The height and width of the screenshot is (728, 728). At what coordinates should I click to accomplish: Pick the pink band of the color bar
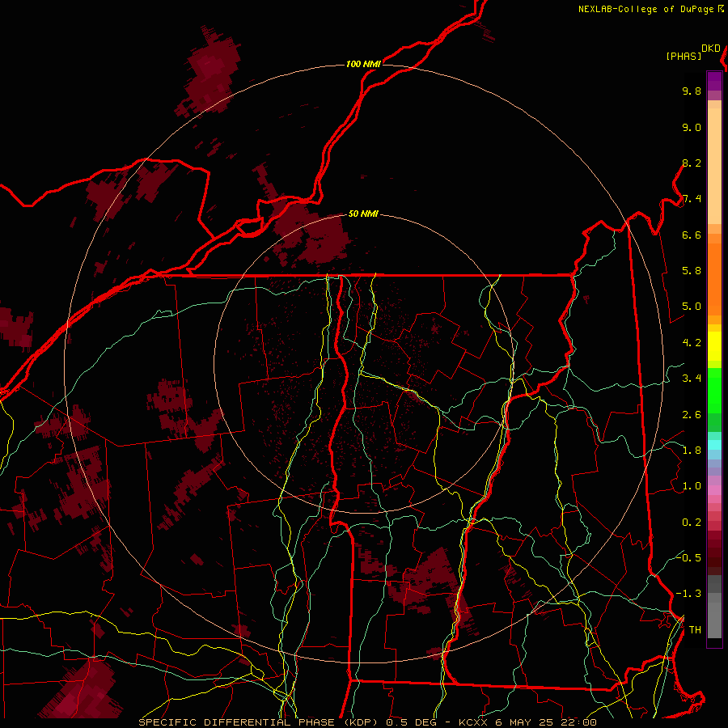coord(714,490)
